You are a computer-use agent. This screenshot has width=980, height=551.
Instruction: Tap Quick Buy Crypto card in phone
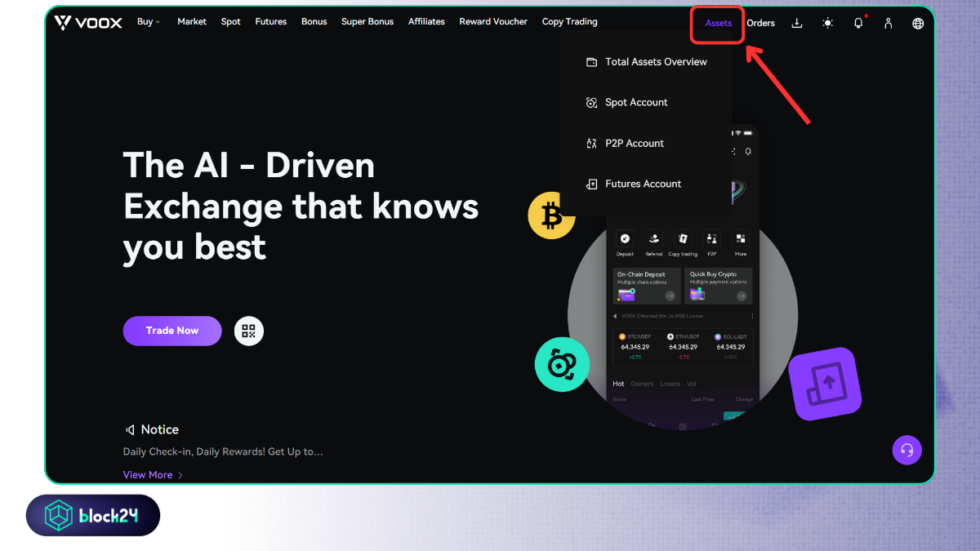(719, 286)
